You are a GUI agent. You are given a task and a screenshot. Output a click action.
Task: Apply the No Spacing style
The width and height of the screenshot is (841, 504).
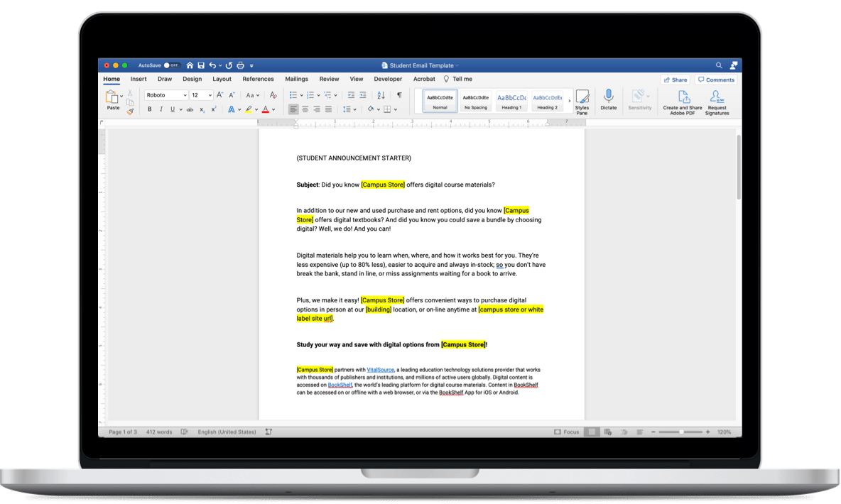click(x=476, y=101)
